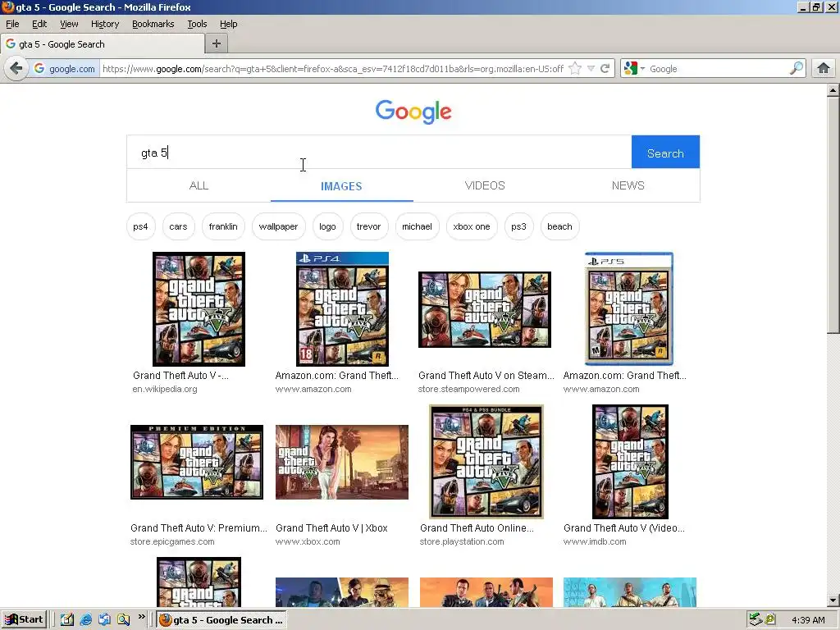
Task: Click 'Grand Theft Auto Online...' link
Action: [x=477, y=528]
